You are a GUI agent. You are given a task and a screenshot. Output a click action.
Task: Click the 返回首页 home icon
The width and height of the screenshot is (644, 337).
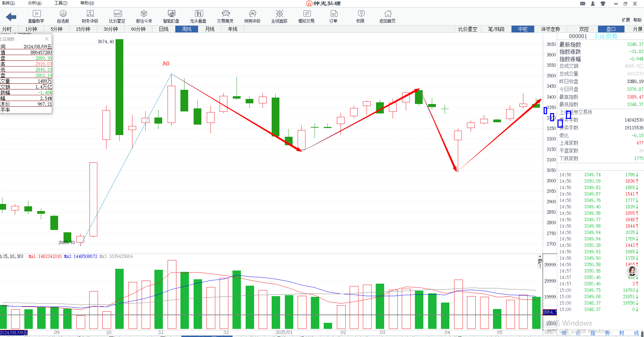point(387,16)
